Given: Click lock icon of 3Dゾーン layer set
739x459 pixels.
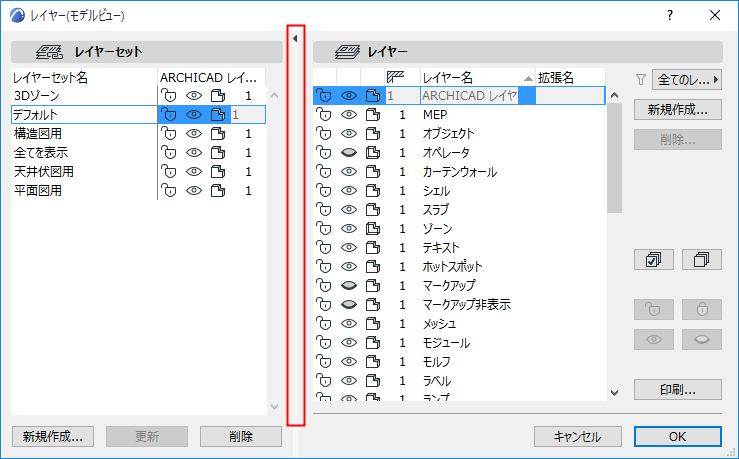Looking at the screenshot, I should [169, 96].
